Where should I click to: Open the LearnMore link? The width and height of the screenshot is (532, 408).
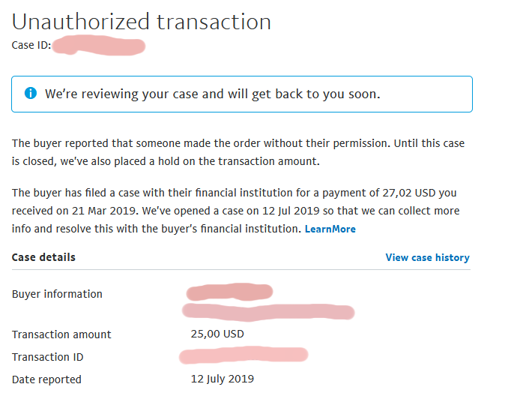pyautogui.click(x=330, y=229)
